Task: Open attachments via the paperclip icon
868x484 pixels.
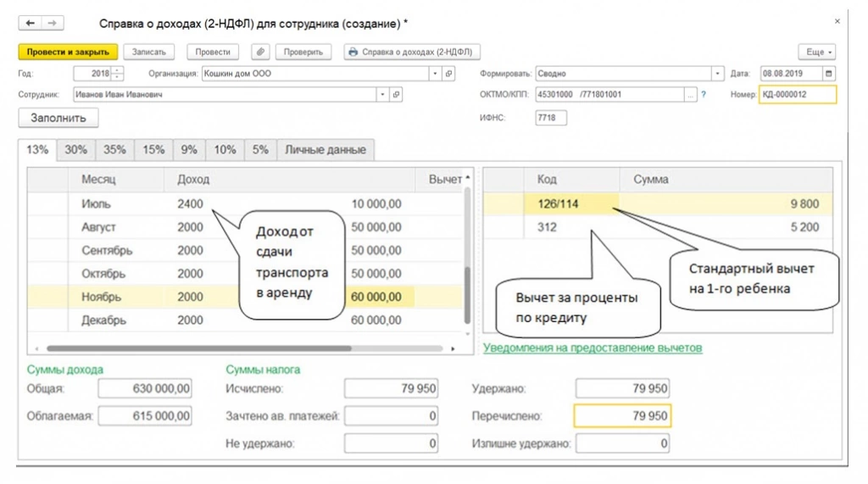Action: [260, 52]
